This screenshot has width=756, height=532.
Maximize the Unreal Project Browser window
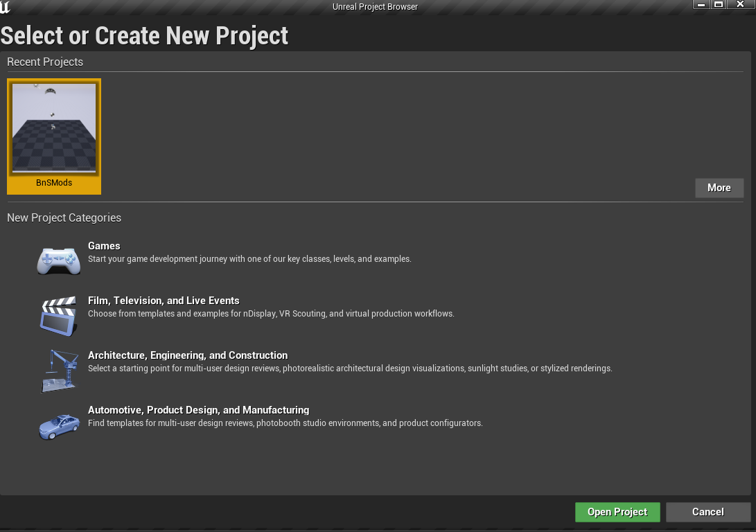[x=719, y=4]
